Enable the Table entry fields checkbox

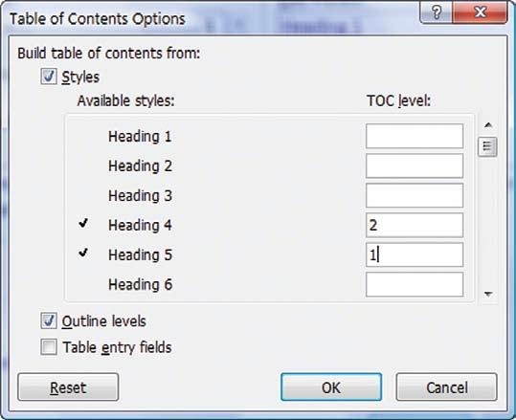point(49,347)
